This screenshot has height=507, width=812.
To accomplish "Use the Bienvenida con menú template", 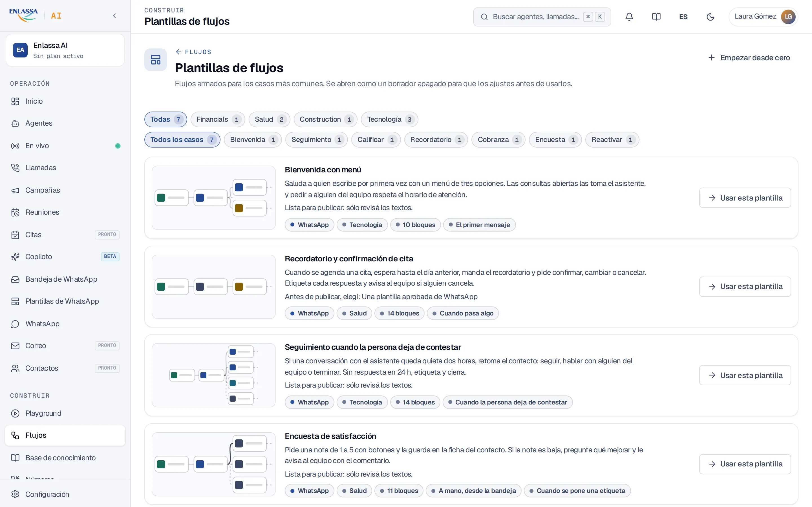I will click(x=745, y=198).
